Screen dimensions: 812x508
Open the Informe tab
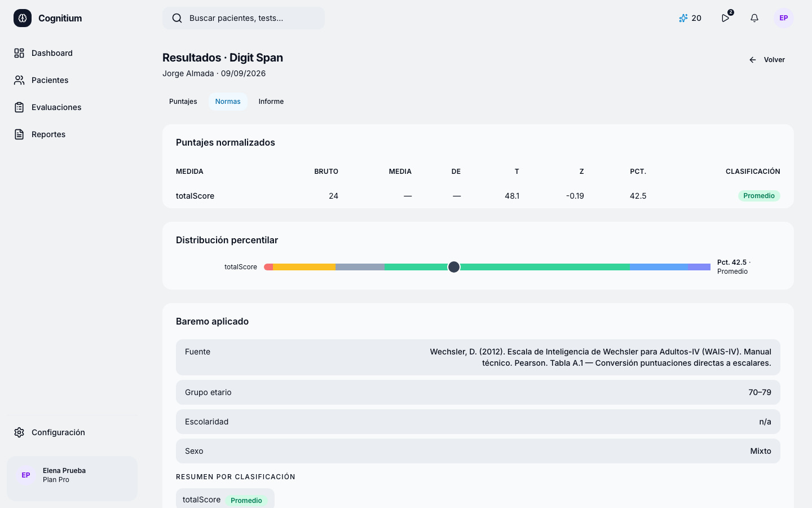pos(271,102)
